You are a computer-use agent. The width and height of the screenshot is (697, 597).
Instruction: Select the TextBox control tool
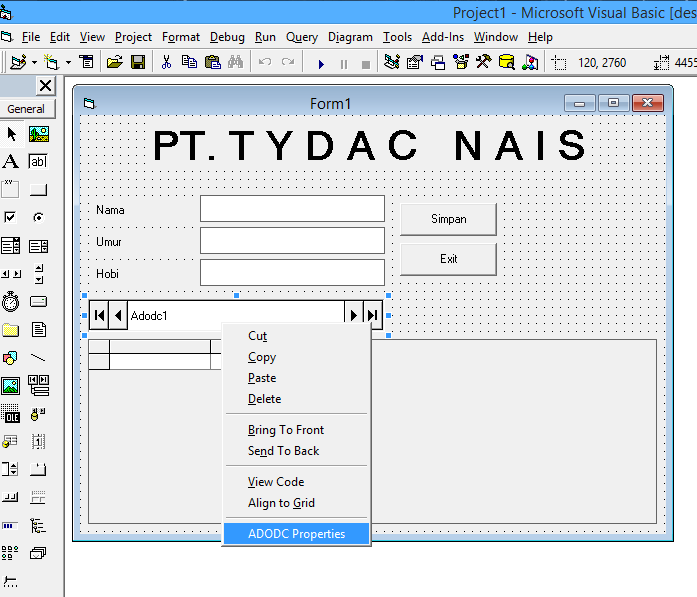point(38,161)
